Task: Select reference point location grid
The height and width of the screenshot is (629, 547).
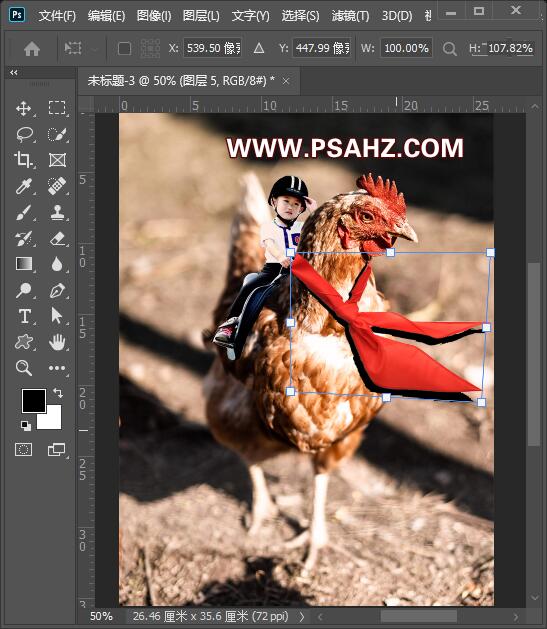Action: [150, 49]
